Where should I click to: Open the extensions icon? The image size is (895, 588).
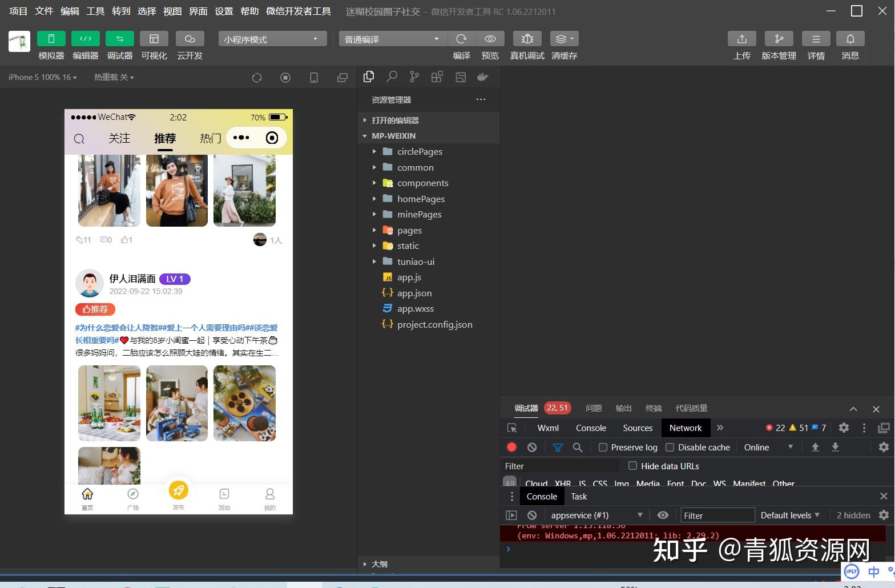point(437,77)
